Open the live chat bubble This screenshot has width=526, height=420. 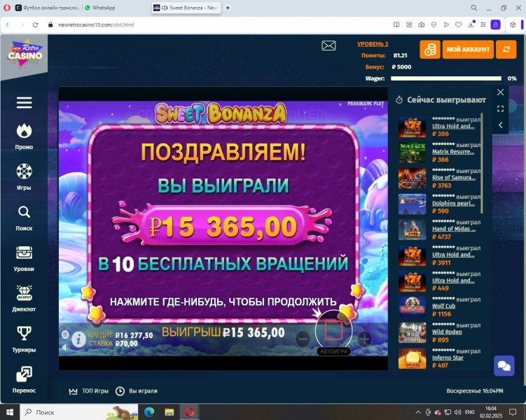click(504, 365)
